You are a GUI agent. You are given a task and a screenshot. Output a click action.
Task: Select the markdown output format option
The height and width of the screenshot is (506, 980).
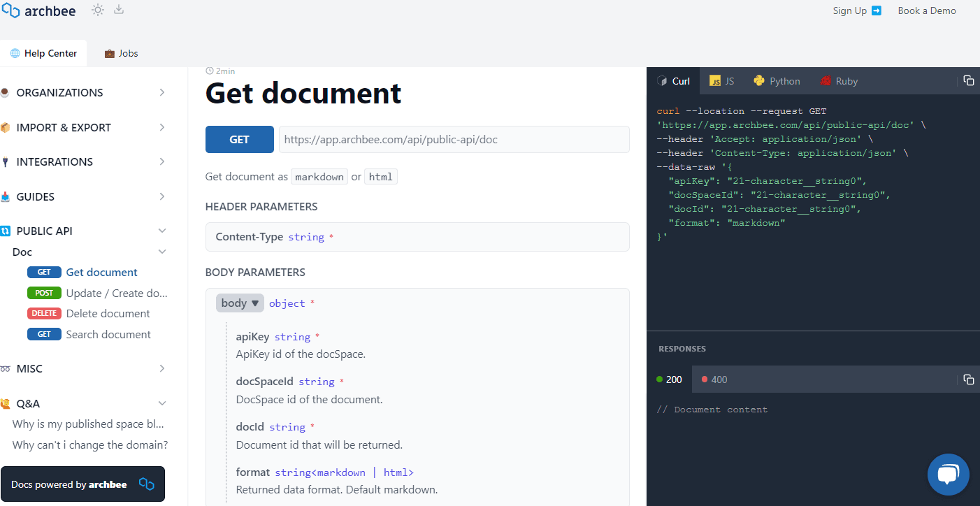click(x=319, y=176)
